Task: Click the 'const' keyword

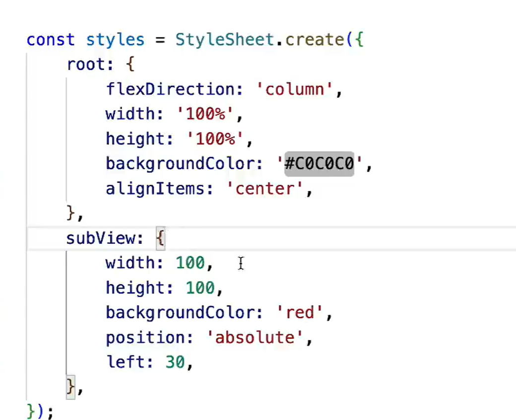Action: pos(51,40)
